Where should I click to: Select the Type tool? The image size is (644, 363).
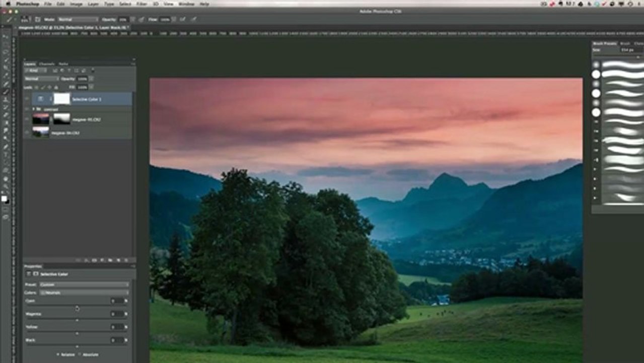(x=6, y=154)
